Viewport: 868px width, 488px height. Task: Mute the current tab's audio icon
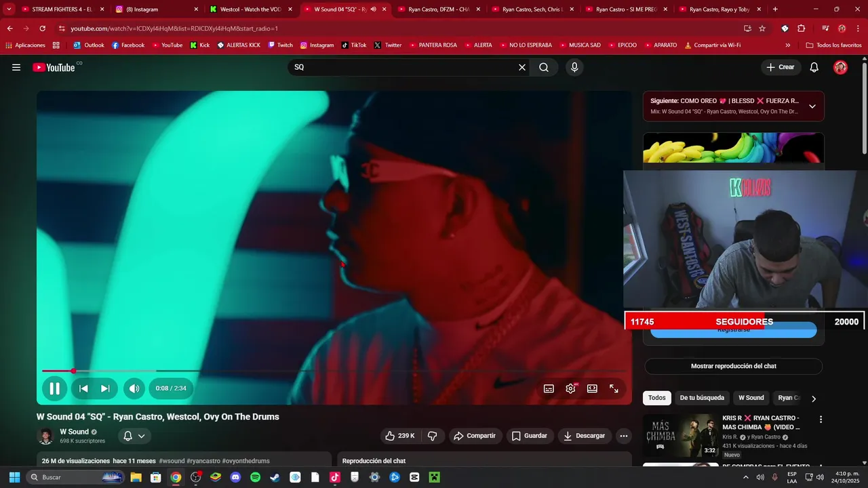tap(373, 9)
